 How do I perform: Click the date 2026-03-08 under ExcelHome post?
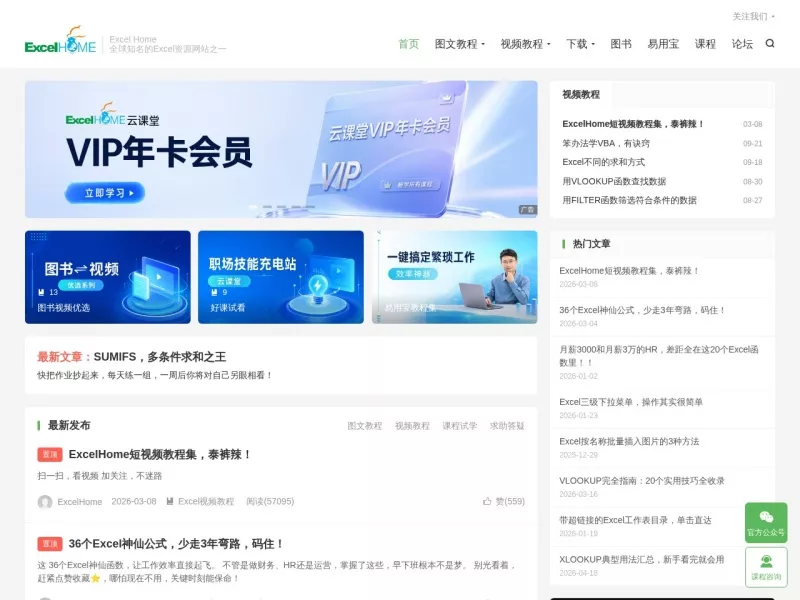click(134, 502)
